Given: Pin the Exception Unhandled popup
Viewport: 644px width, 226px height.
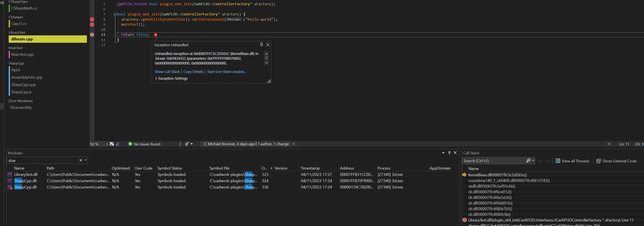Looking at the screenshot, I should [x=261, y=45].
